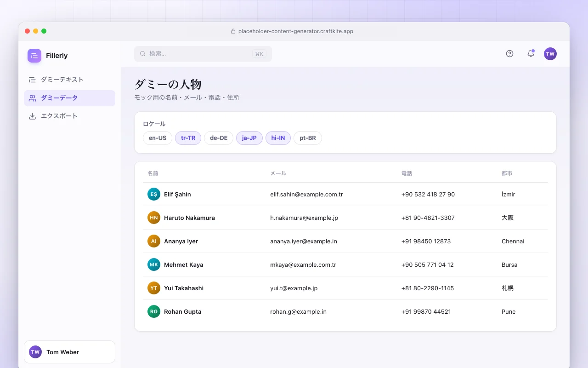Click Rohan Gupta's RG avatar
This screenshot has width=588, height=368.
pyautogui.click(x=154, y=311)
